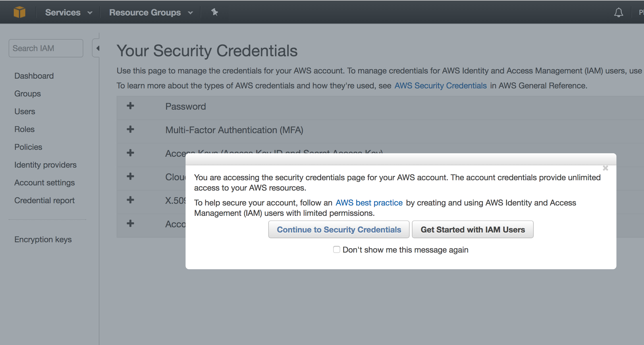This screenshot has height=345, width=644.
Task: Expand Multi-Factor Authentication (MFA) section
Action: click(x=130, y=129)
